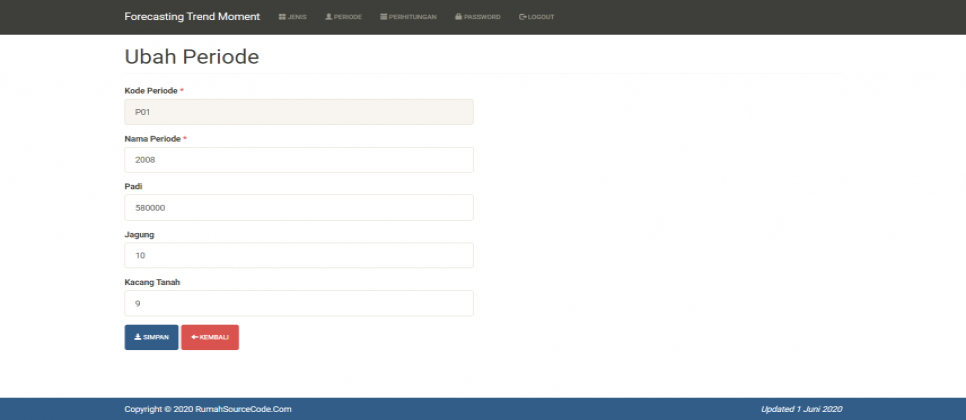Select the Jagung input field
This screenshot has height=420, width=966.
coord(299,256)
